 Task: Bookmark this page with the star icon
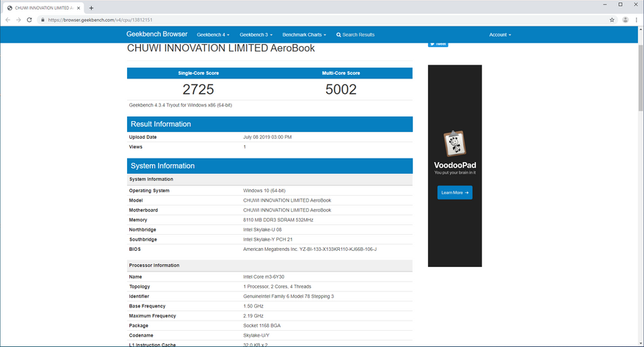612,20
